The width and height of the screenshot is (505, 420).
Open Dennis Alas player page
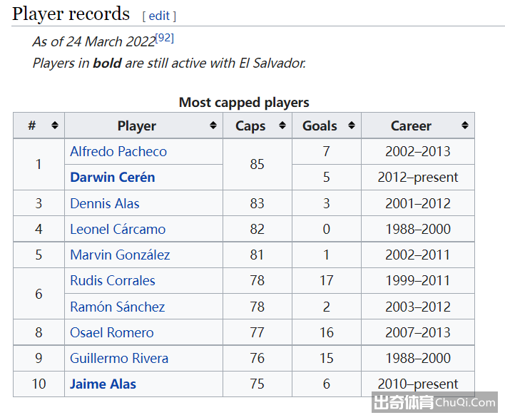pyautogui.click(x=105, y=203)
